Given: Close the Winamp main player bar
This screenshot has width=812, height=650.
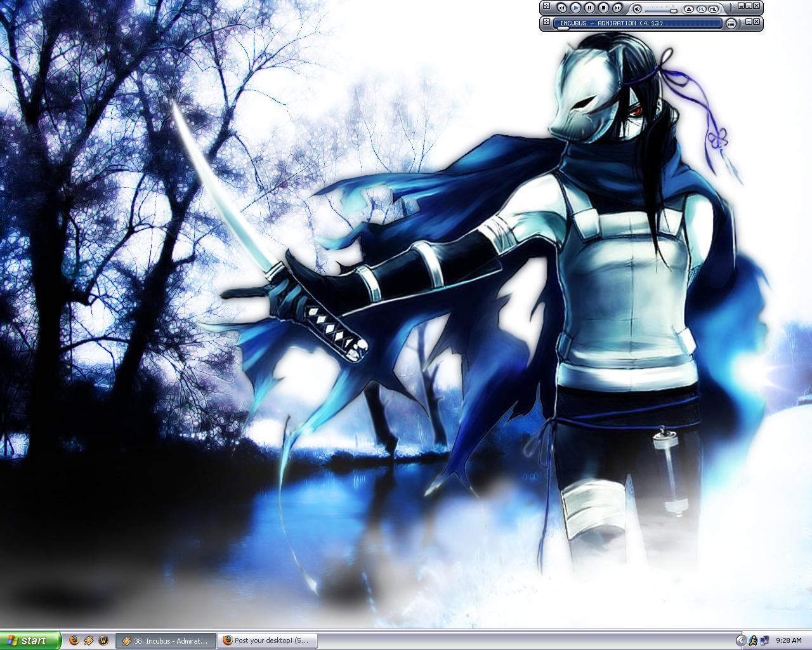Looking at the screenshot, I should tap(757, 6).
